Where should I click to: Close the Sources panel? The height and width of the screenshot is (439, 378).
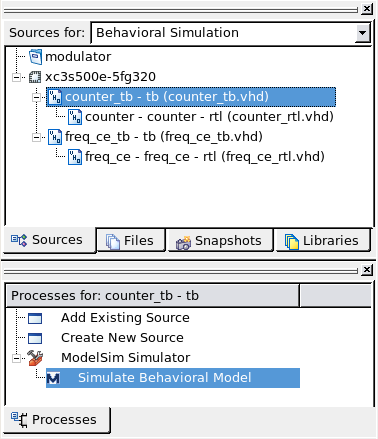[x=367, y=9]
